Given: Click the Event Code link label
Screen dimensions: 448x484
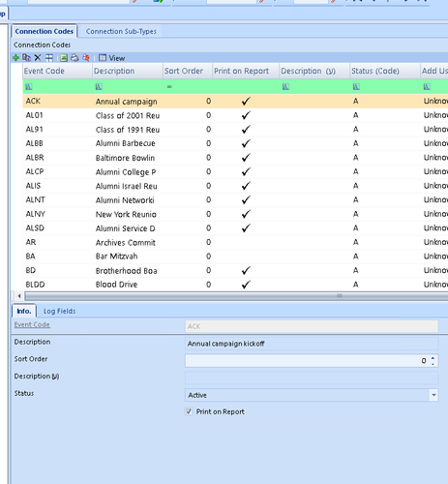Looking at the screenshot, I should 32,325.
